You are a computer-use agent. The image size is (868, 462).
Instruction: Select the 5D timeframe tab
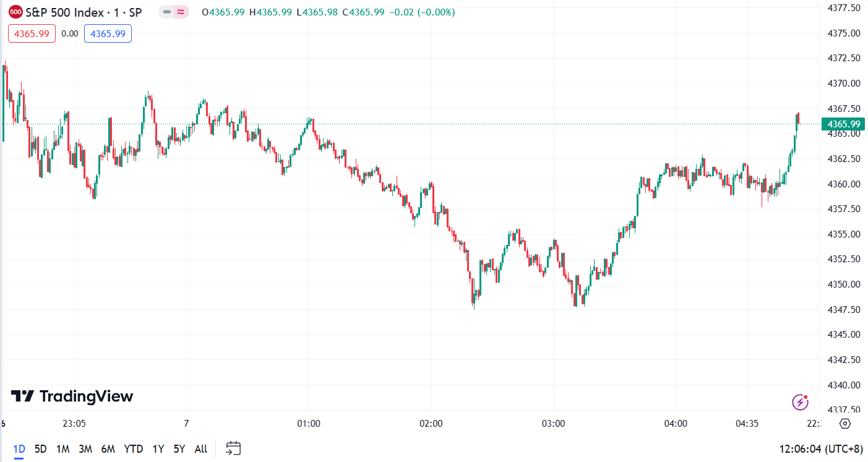pyautogui.click(x=40, y=449)
